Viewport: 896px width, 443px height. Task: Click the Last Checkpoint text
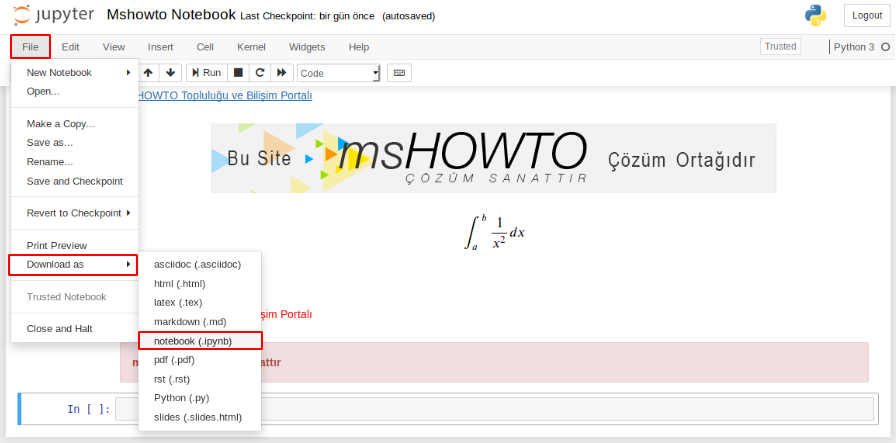[x=307, y=17]
